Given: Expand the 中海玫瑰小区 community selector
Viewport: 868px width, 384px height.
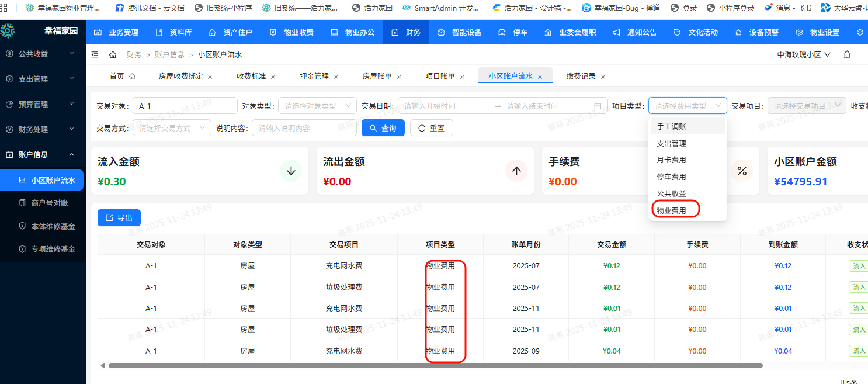Looking at the screenshot, I should click(x=804, y=54).
